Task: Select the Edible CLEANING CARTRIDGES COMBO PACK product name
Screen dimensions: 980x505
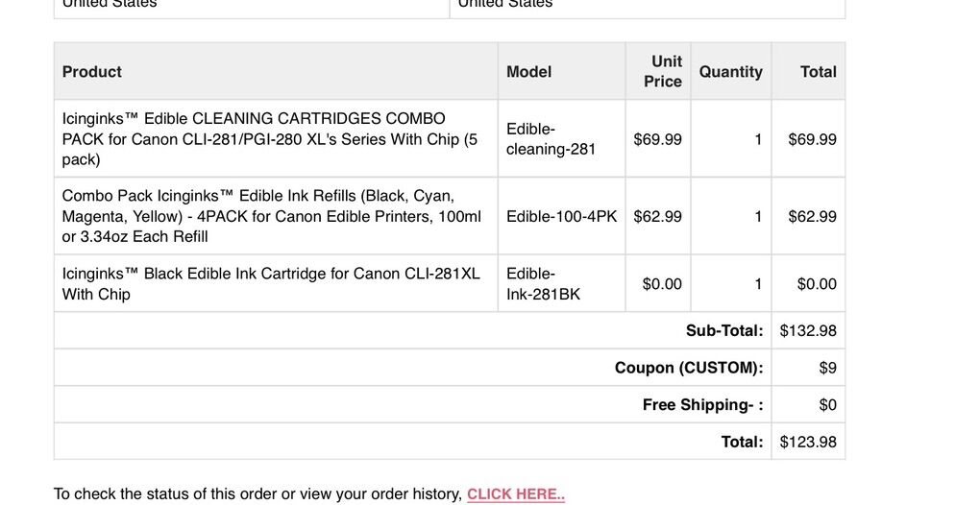Action: click(x=270, y=138)
